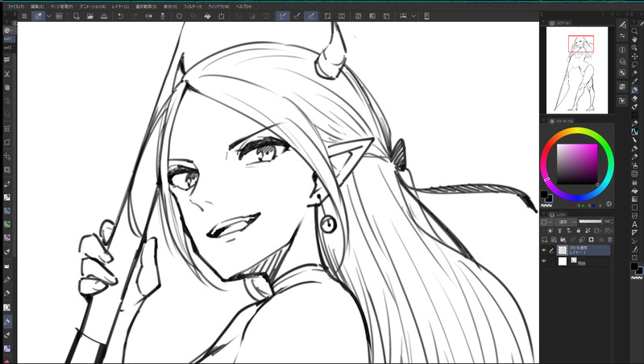Toggle set as reference layer icon
644x364 pixels.
(559, 231)
